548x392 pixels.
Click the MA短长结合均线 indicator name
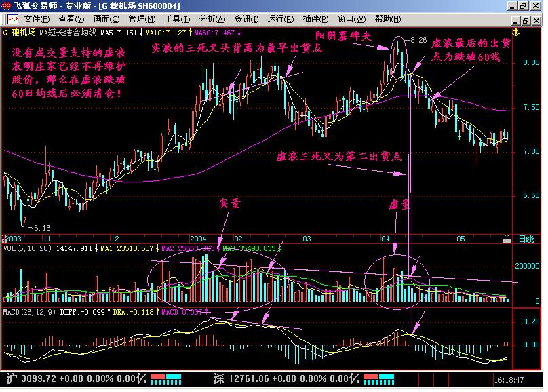tap(68, 33)
